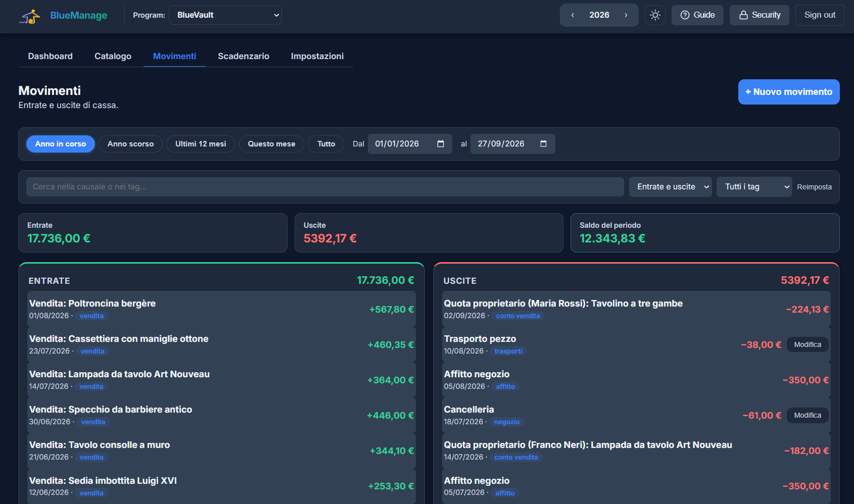The height and width of the screenshot is (504, 854).
Task: Click conto vendita tag for Maria Rossi
Action: [518, 316]
